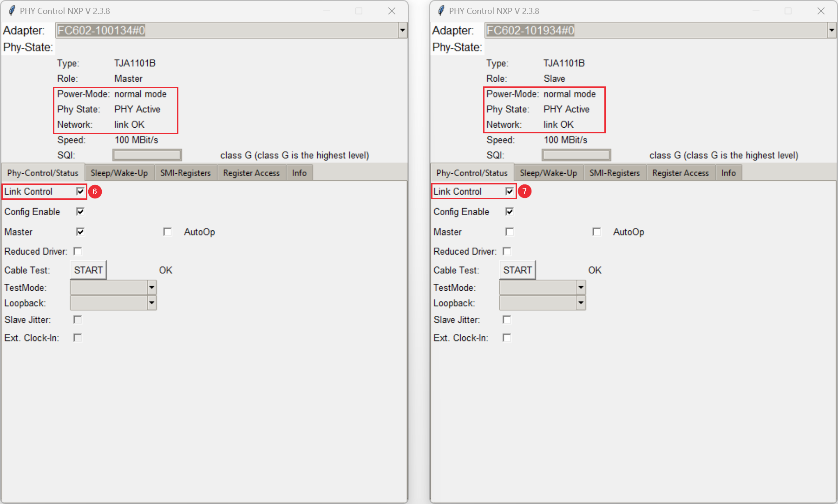Screen dimensions: 838x504
Task: Expand the TestMode dropdown on the left window
Action: 152,287
